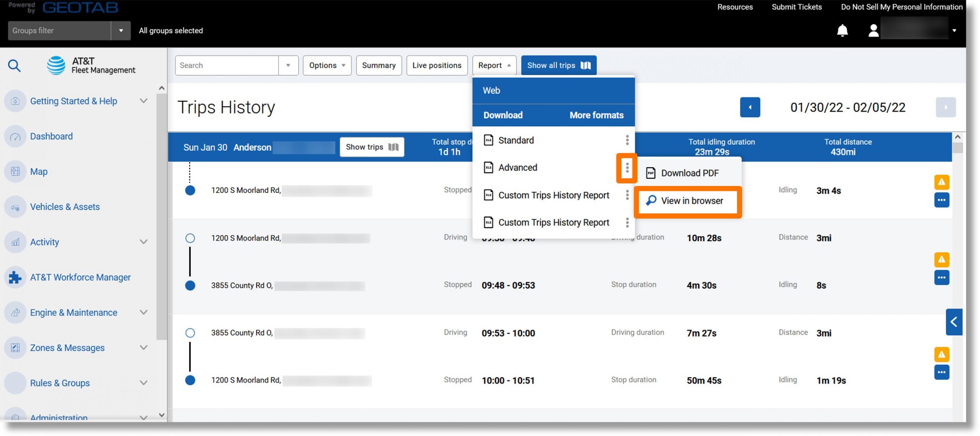
Task: Click the Show trips map icon for Anderson
Action: coord(392,146)
